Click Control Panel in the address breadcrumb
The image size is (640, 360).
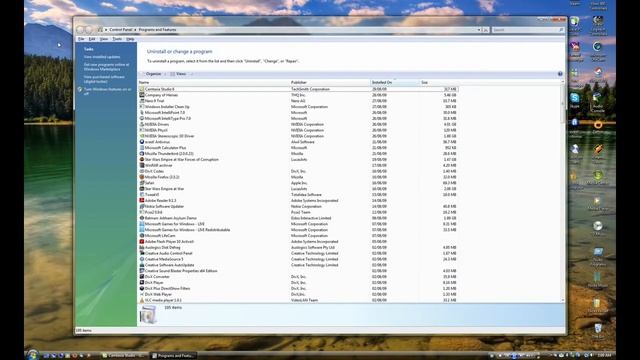point(121,30)
